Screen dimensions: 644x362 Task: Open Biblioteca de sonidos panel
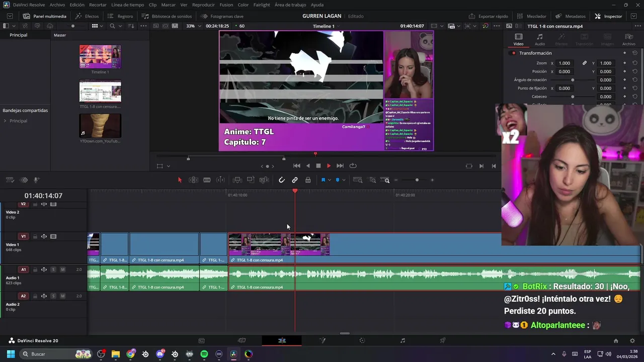tap(167, 16)
